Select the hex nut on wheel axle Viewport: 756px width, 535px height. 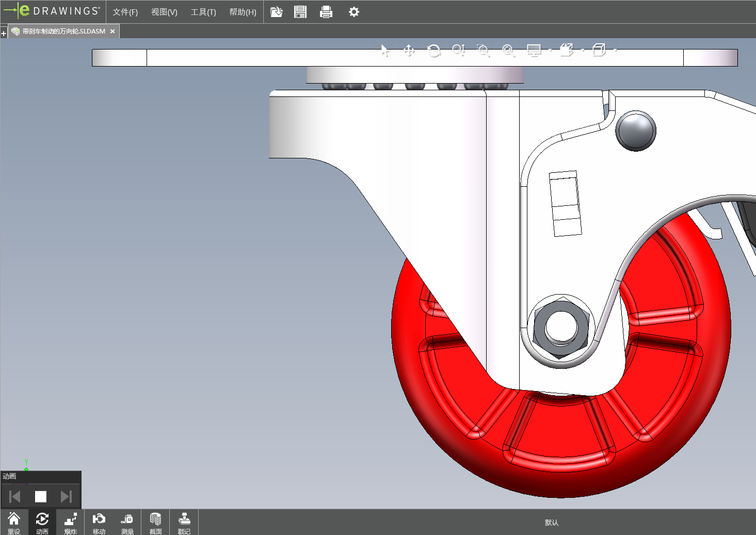tap(561, 328)
